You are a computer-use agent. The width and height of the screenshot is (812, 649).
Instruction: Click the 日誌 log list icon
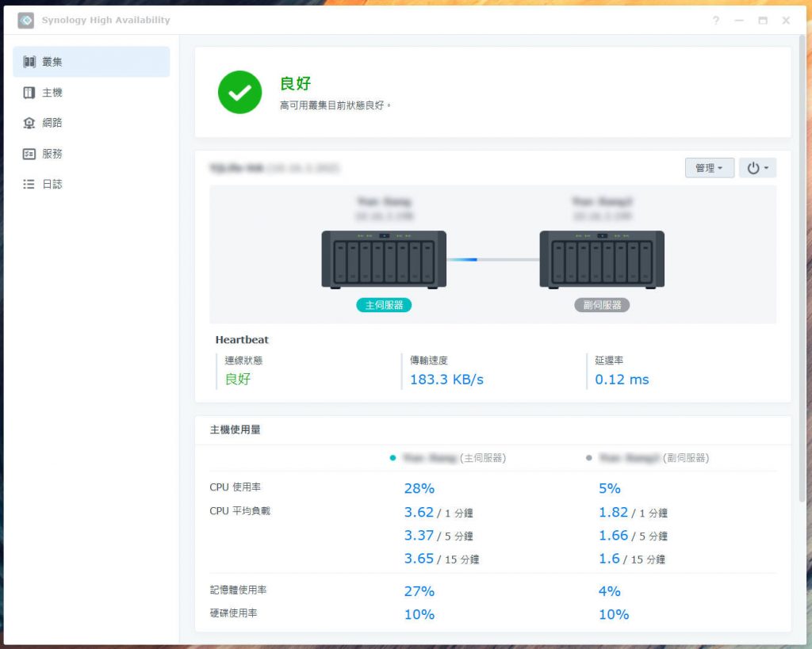29,185
